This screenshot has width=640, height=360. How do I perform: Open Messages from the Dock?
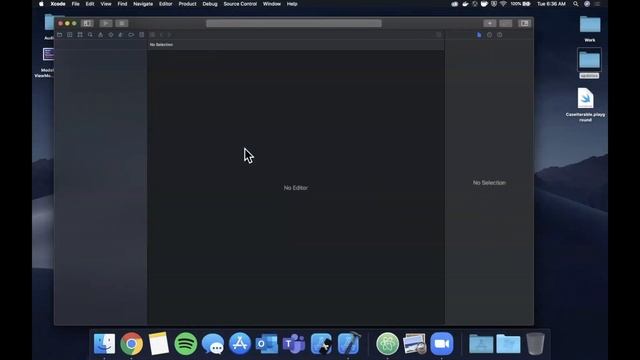click(x=213, y=344)
